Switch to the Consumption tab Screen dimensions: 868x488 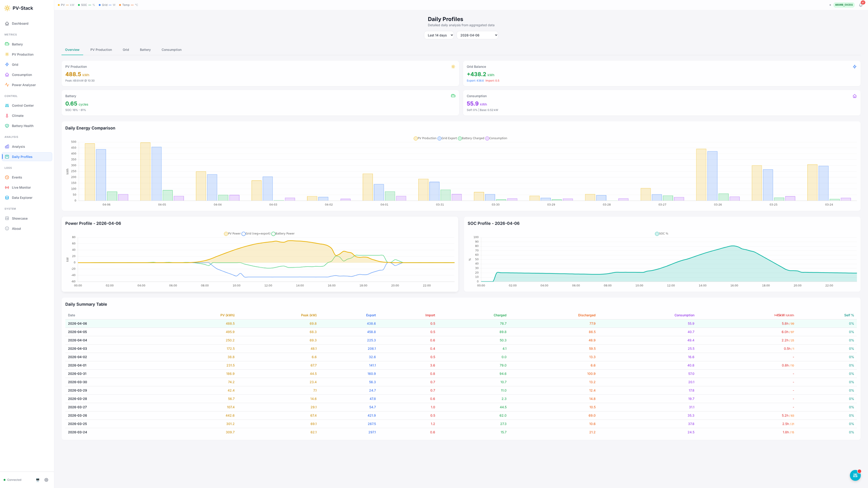(x=171, y=50)
